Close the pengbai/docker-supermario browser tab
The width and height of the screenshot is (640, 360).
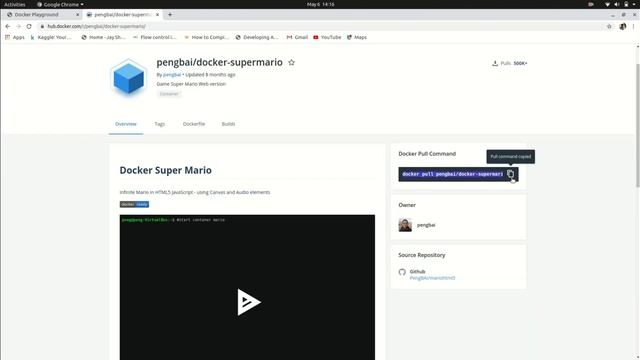click(x=157, y=15)
